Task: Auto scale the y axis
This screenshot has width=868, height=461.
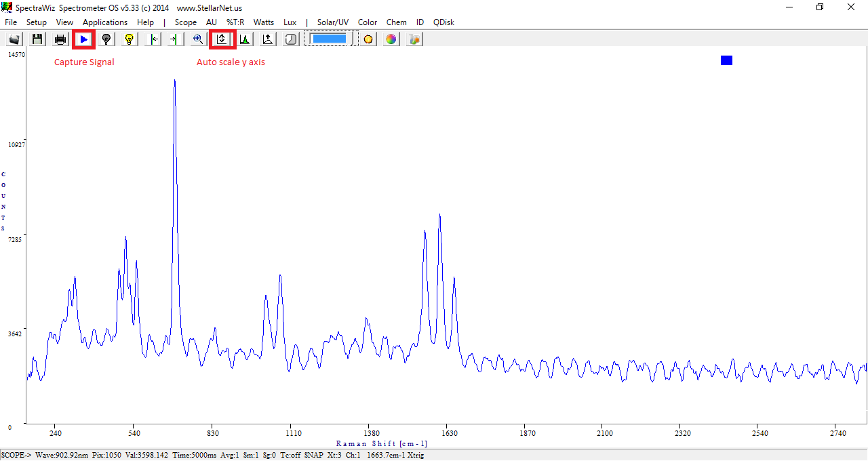Action: 222,39
